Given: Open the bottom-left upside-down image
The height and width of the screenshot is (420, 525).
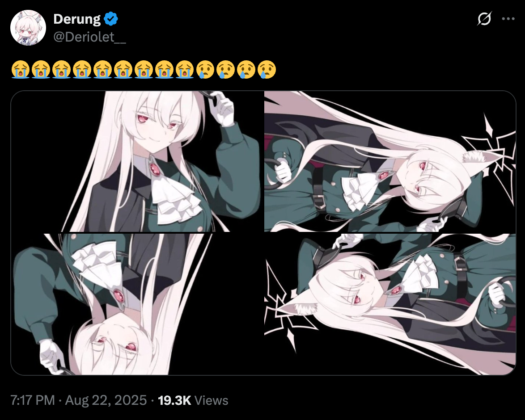Looking at the screenshot, I should (x=137, y=304).
